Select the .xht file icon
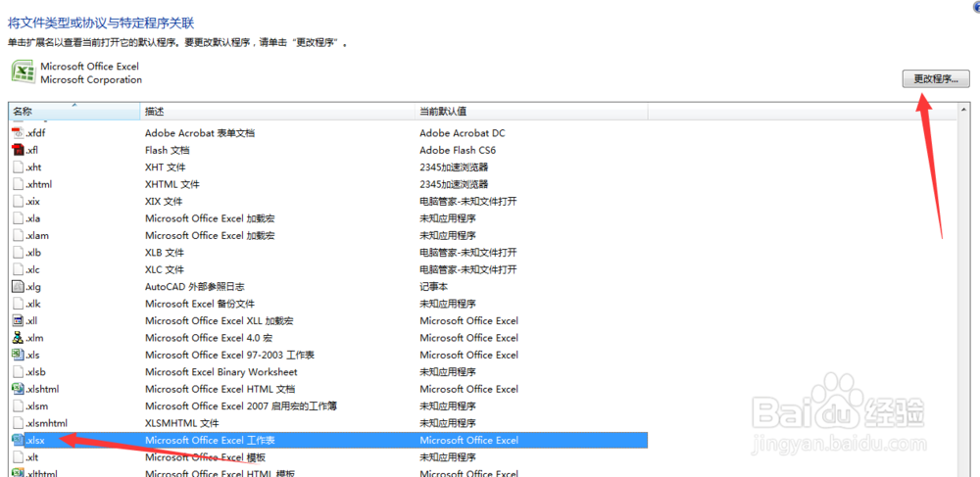The width and height of the screenshot is (980, 477). (x=18, y=167)
